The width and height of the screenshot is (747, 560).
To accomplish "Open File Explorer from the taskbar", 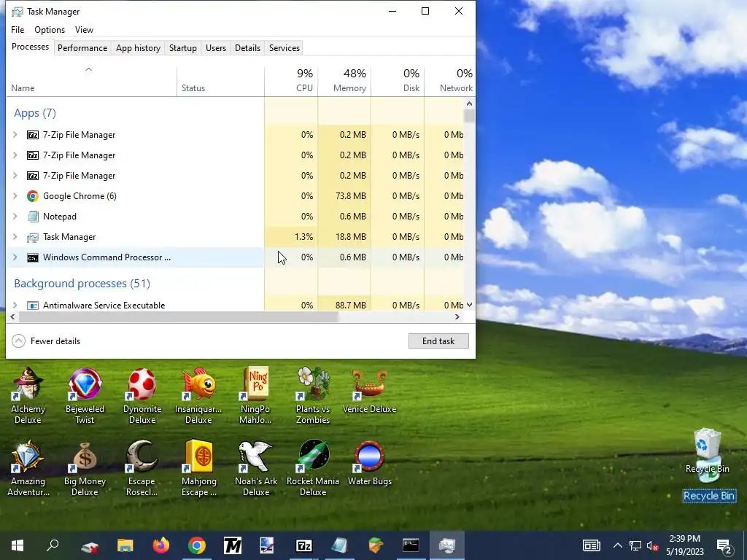I will (x=125, y=545).
